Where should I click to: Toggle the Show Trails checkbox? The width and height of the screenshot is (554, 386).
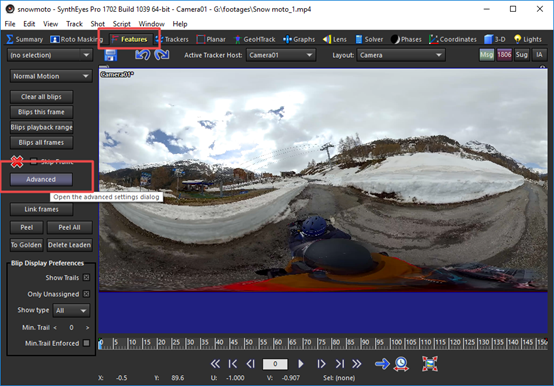[x=86, y=278]
